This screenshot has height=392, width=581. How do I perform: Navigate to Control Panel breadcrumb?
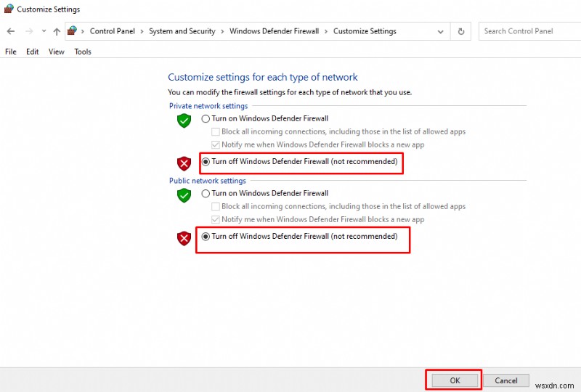(113, 31)
